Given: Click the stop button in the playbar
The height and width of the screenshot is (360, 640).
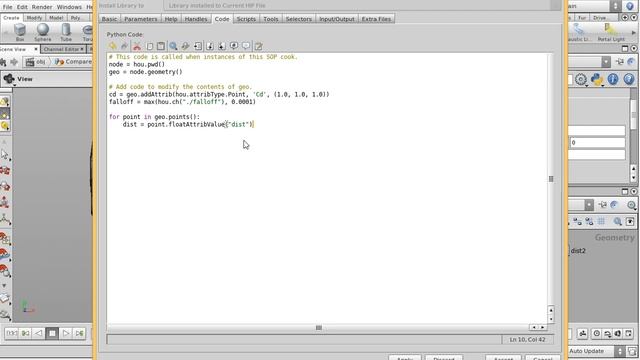Looking at the screenshot, I should coord(52,333).
